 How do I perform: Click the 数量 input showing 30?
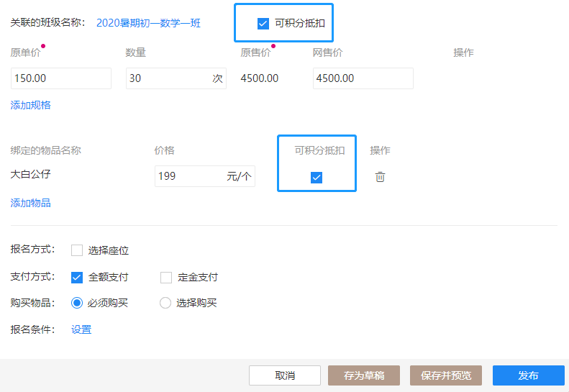pyautogui.click(x=167, y=78)
